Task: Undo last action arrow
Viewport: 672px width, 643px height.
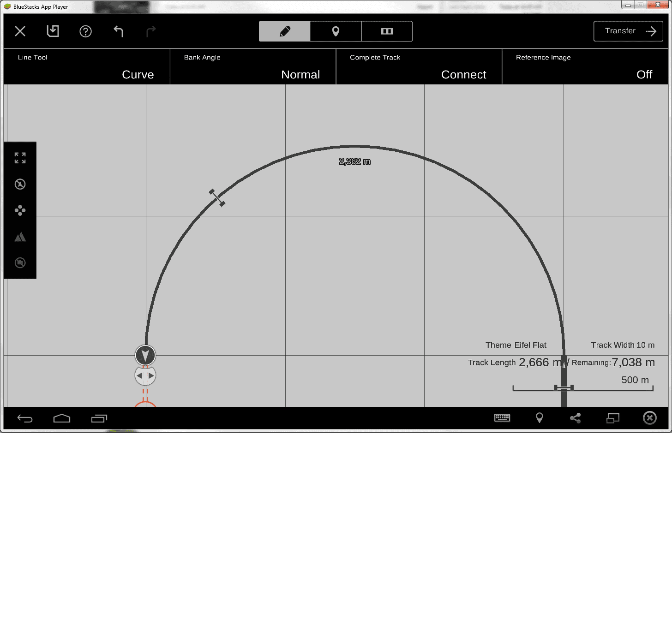Action: (x=119, y=31)
